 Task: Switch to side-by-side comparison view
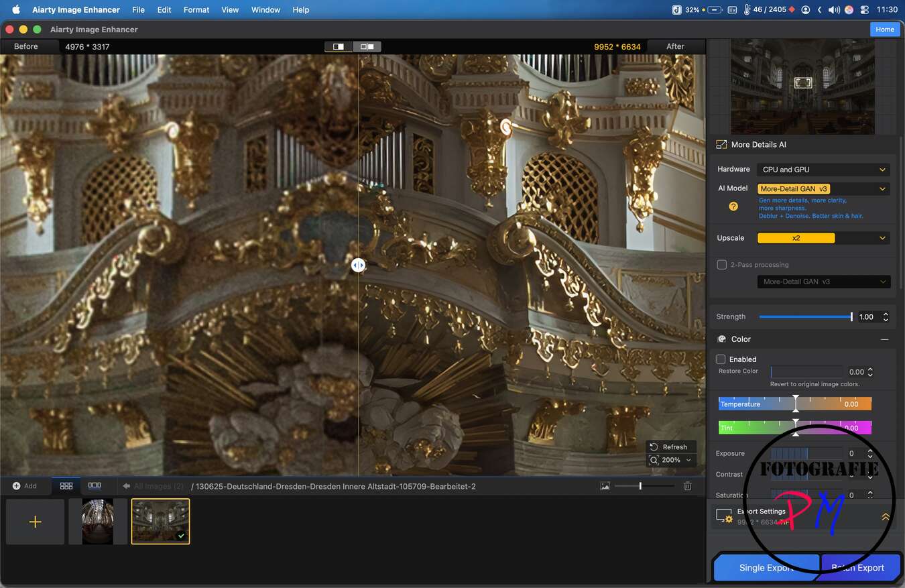365,46
